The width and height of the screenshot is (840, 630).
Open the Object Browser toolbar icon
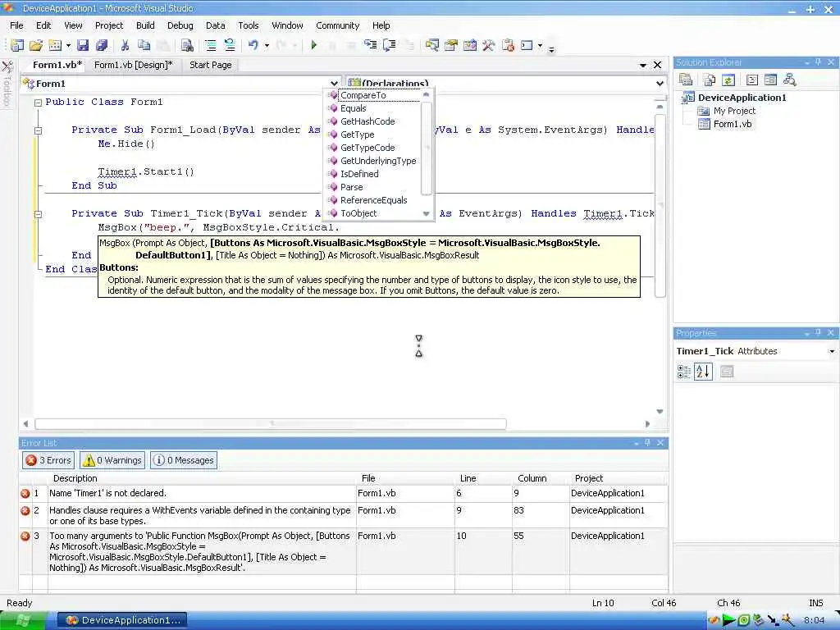470,46
